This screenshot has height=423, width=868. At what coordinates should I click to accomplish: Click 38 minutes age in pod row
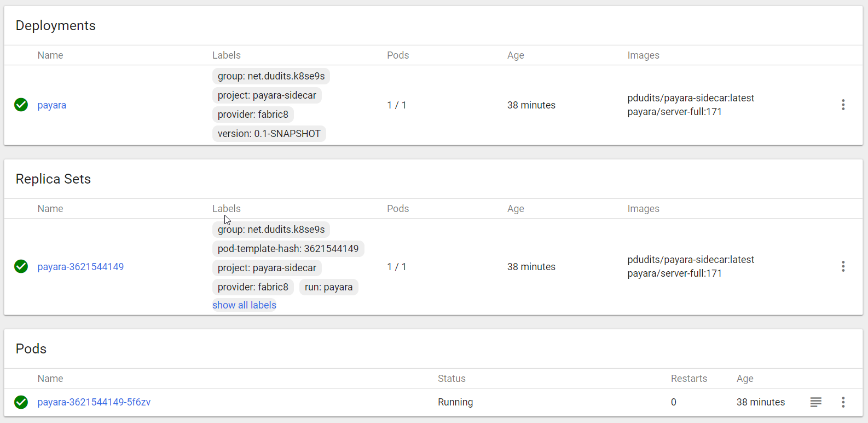tap(760, 402)
